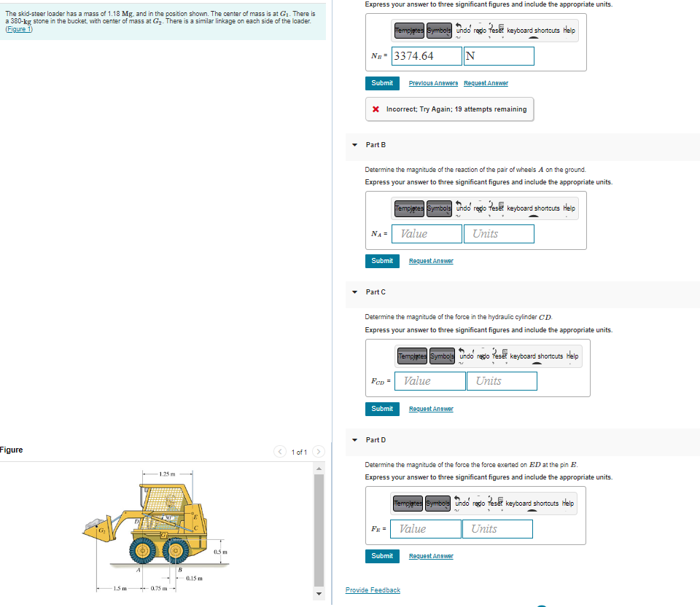Image resolution: width=700 pixels, height=607 pixels.
Task: Open the Provide Feedback link
Action: coord(373,590)
